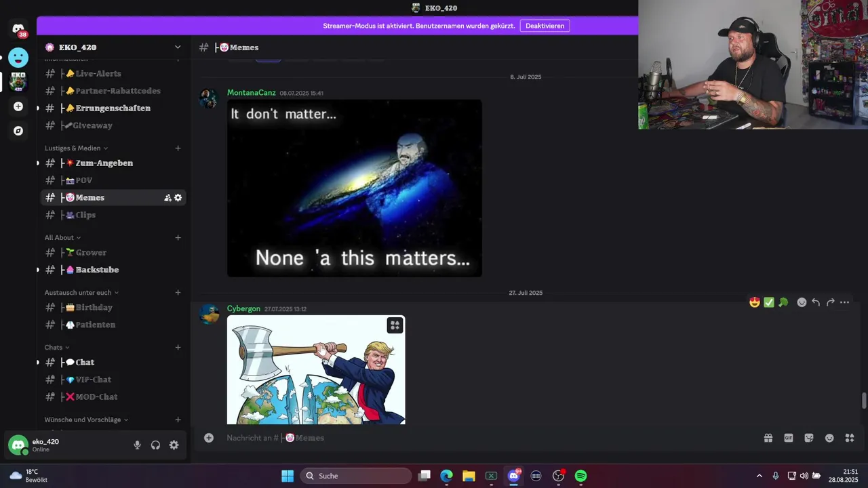868x488 pixels.
Task: Collapse the Lustiges & Medien category
Action: pos(76,148)
